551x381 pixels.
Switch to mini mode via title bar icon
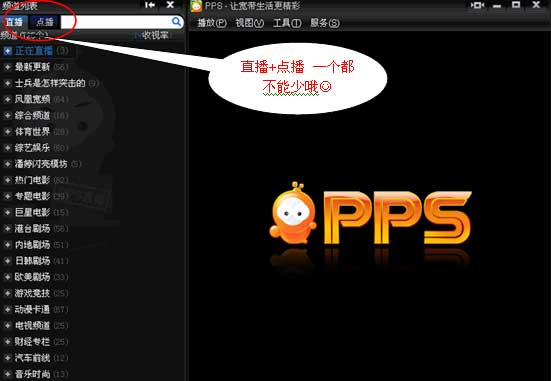477,5
